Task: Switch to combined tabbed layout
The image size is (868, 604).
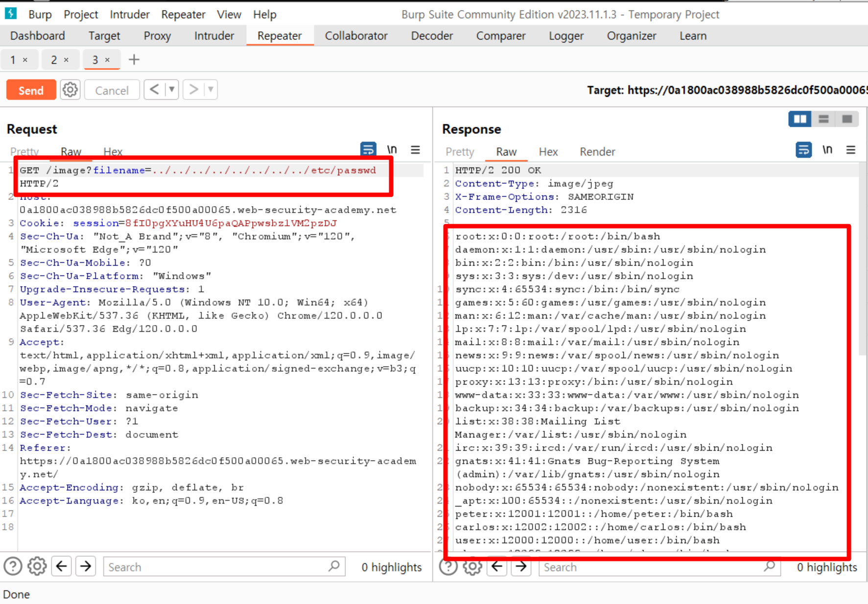Action: pos(847,119)
